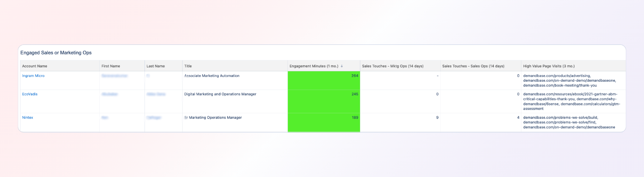Viewport: 644px width, 177px height.
Task: Click the Associate Marketing Automation title cell
Action: [x=212, y=76]
